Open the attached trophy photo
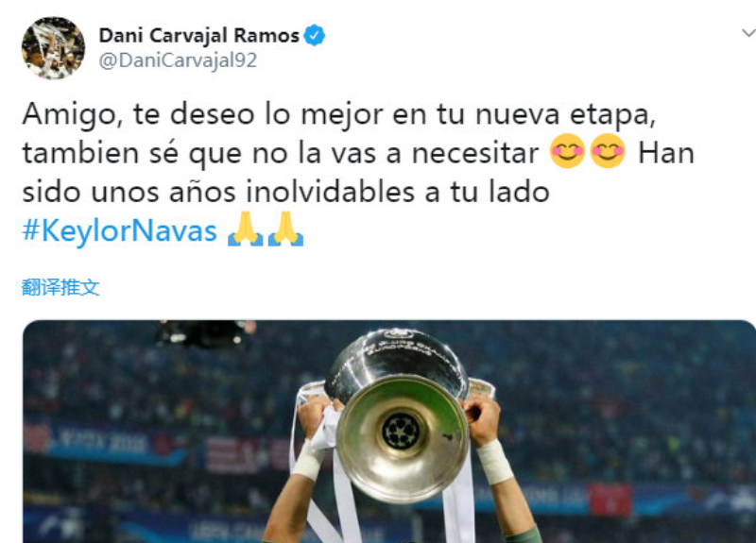Viewport: 756px width, 543px height. 389,432
